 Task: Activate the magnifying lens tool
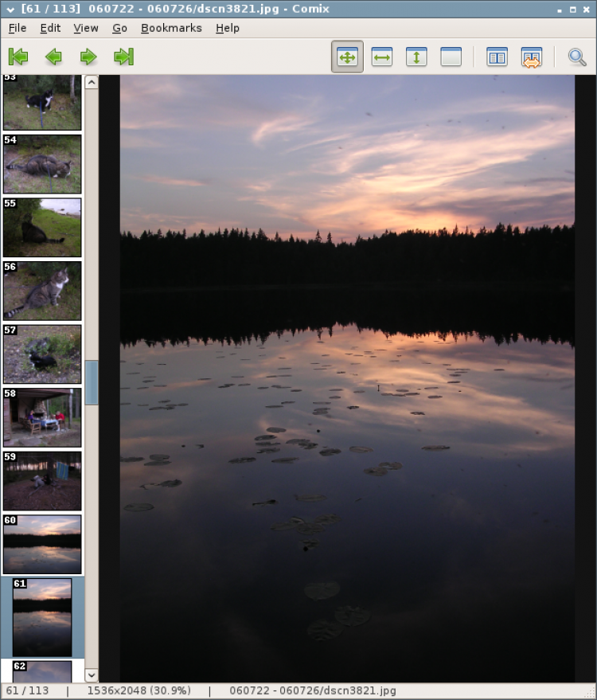point(577,57)
